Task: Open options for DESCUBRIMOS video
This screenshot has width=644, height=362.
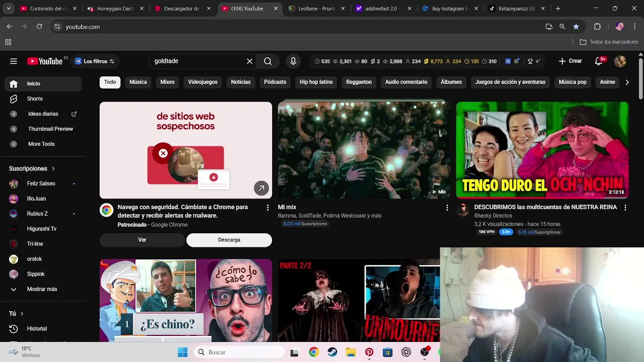Action: 625,207
